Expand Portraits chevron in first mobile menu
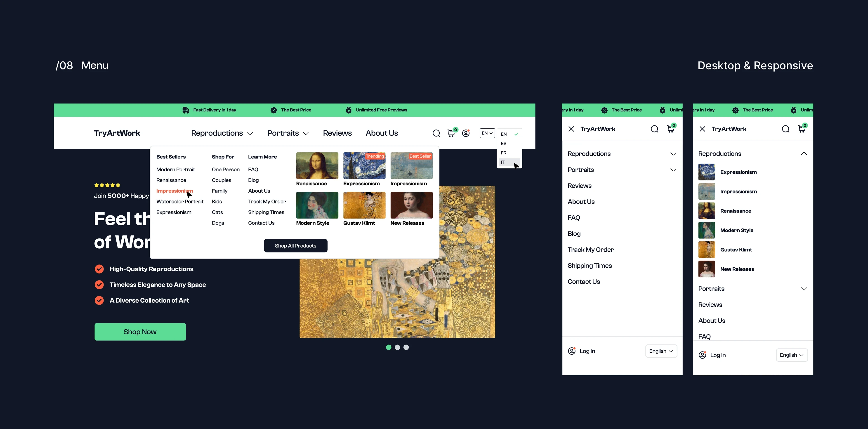Image resolution: width=868 pixels, height=429 pixels. [673, 170]
